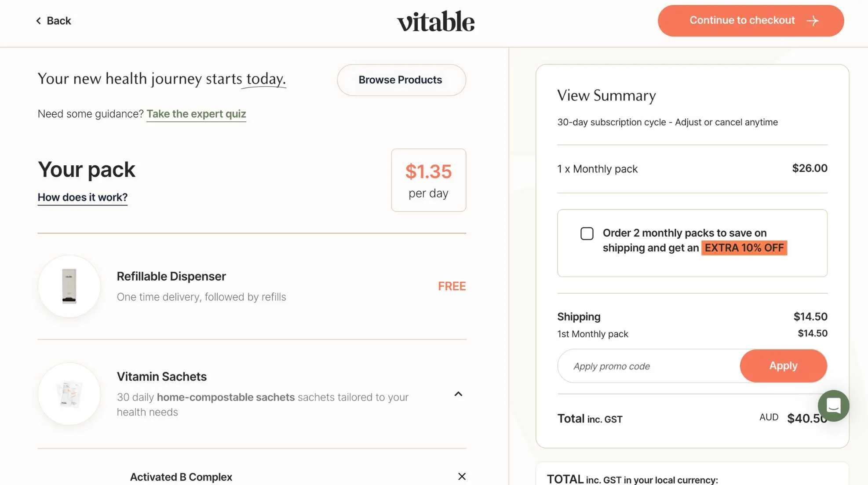Collapse the Vitamin Sachets section chevron
868x485 pixels.
pyautogui.click(x=458, y=394)
